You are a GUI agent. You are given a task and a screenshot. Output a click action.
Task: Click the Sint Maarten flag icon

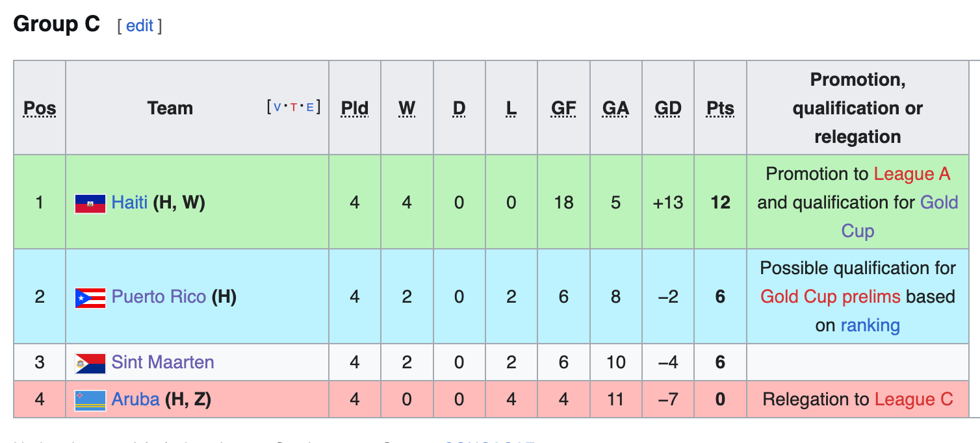[x=90, y=363]
